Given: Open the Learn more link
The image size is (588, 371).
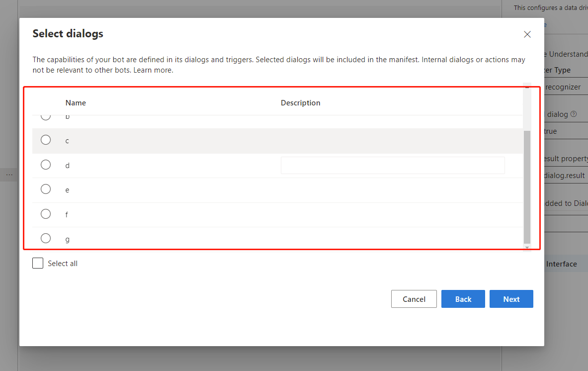Looking at the screenshot, I should point(153,70).
